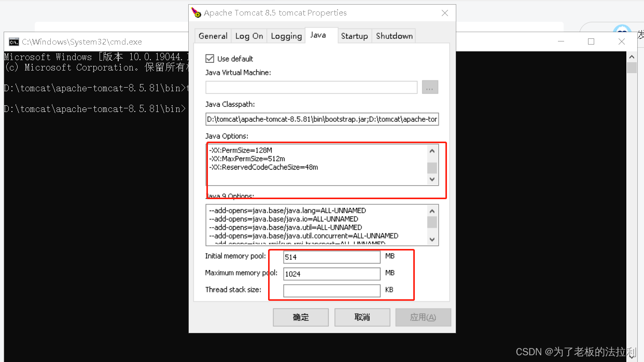Open the Logging tab
The height and width of the screenshot is (362, 644).
(x=286, y=36)
